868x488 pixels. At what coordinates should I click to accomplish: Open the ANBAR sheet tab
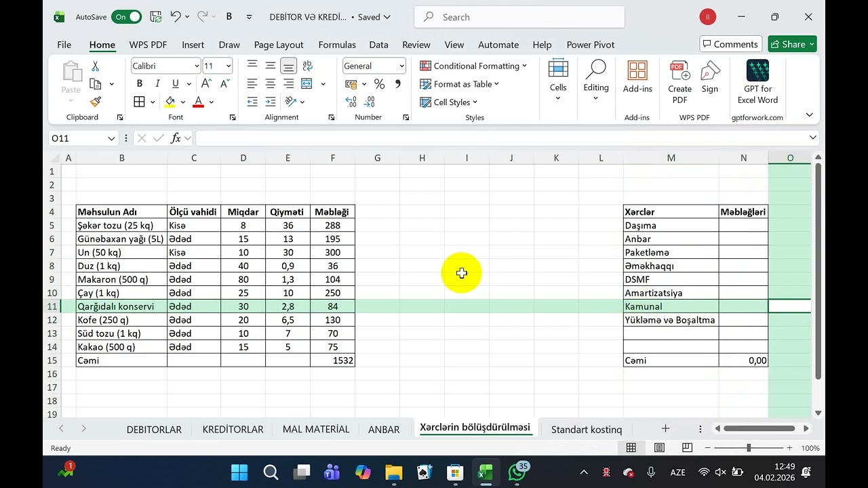[384, 429]
